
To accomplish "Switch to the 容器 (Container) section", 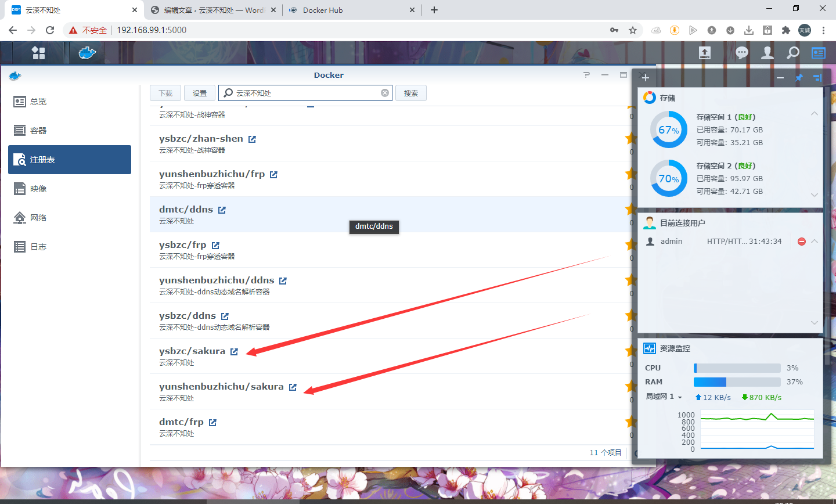I will coord(38,131).
